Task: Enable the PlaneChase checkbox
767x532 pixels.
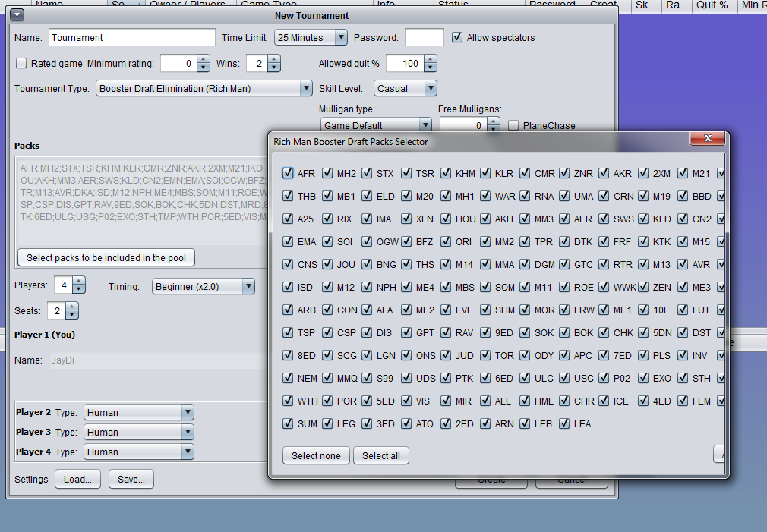Action: coord(513,126)
